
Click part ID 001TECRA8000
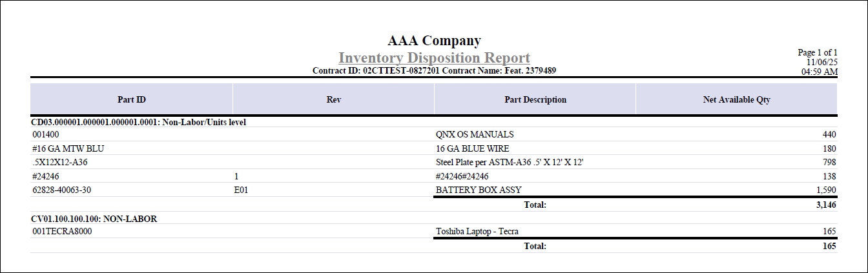(62, 231)
